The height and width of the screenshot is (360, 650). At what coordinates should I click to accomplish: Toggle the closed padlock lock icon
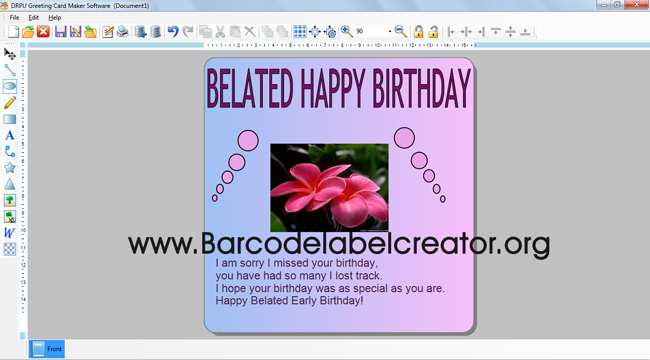pos(418,32)
